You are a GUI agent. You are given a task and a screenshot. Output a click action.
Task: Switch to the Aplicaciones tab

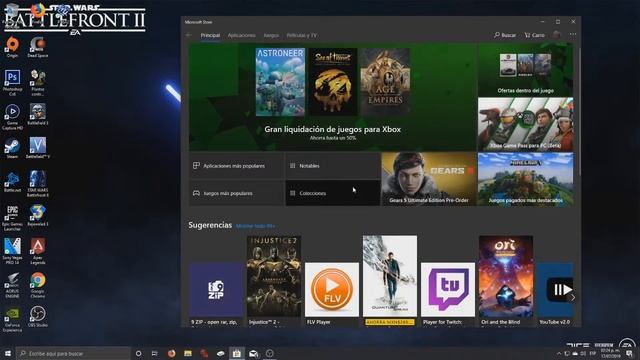point(242,36)
